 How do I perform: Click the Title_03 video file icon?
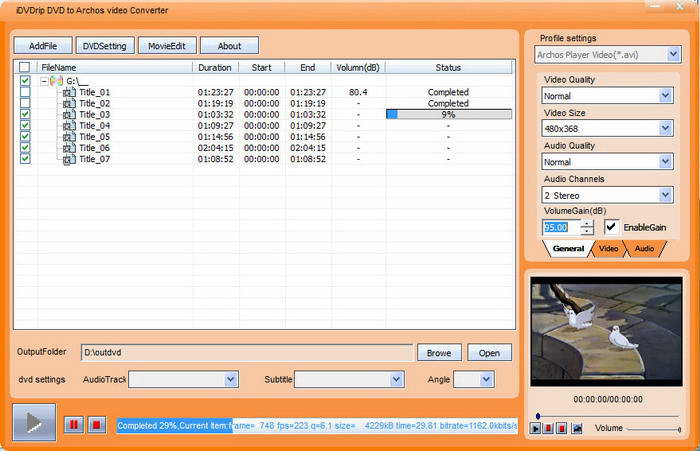[68, 115]
